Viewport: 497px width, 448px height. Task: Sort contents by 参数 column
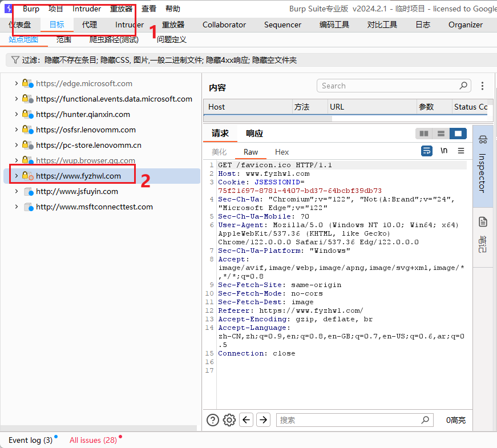coord(434,107)
